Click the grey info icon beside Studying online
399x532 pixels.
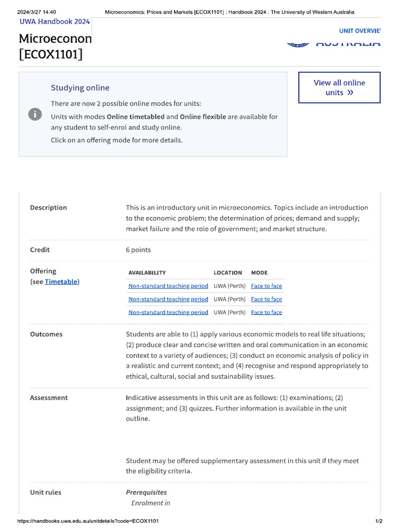point(35,114)
